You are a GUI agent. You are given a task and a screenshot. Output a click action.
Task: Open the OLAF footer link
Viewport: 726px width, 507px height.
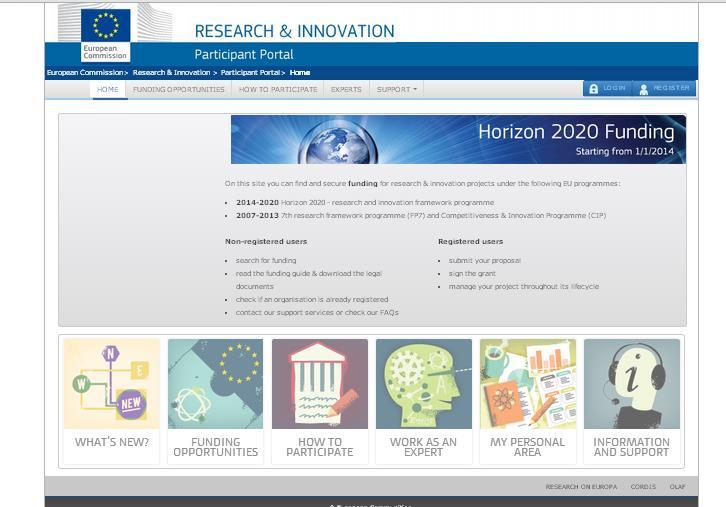tap(677, 487)
